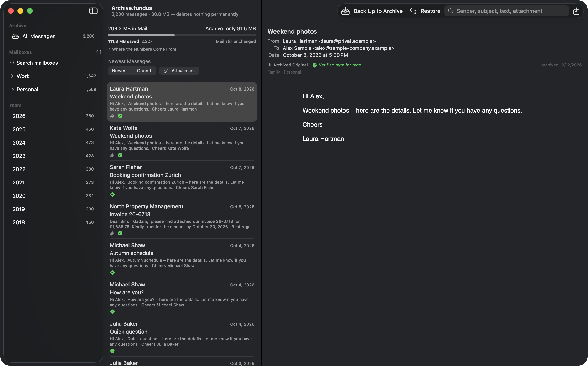Select the year 2024
This screenshot has height=366, width=588.
point(53,143)
